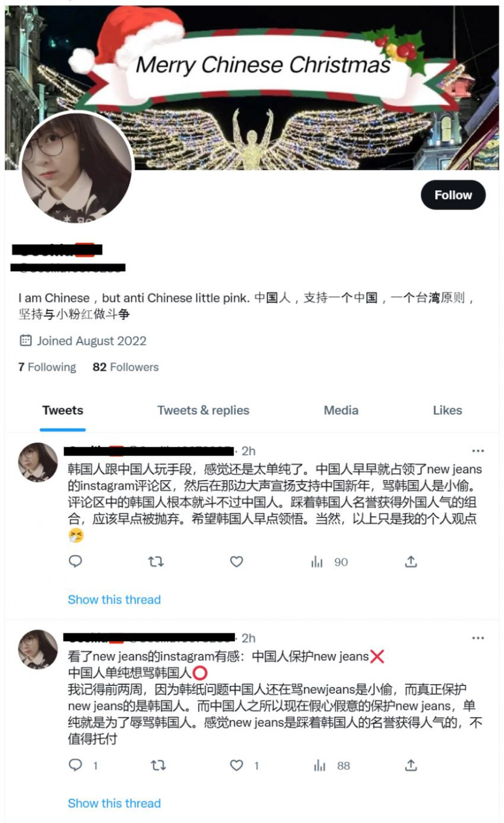Open more options on the second tweet

(x=478, y=638)
